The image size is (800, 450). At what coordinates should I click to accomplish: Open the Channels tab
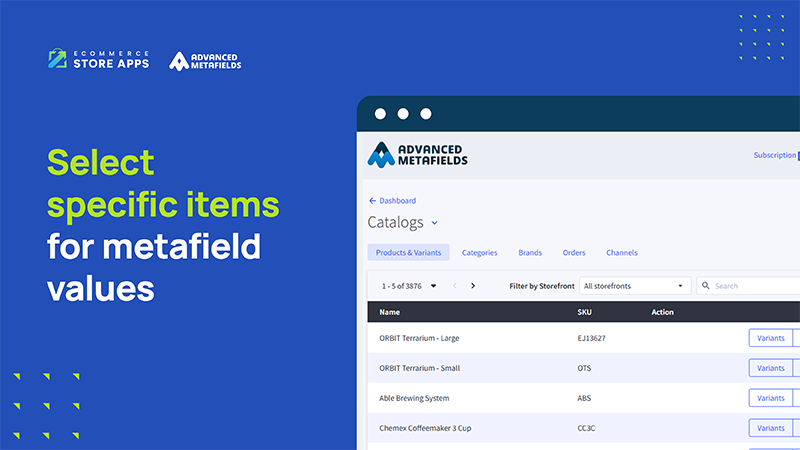point(621,253)
